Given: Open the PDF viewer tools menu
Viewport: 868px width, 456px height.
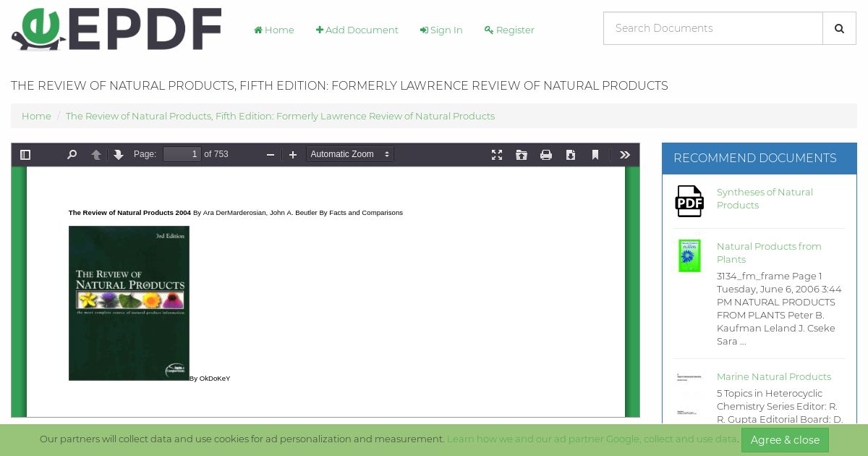Looking at the screenshot, I should 625,155.
